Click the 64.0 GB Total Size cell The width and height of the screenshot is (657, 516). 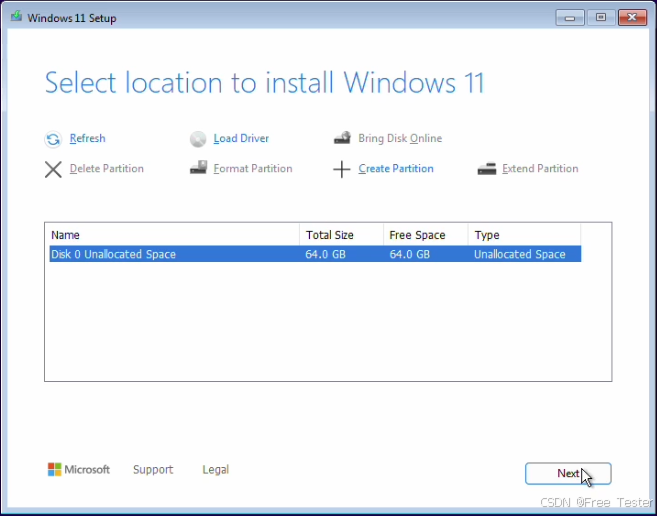(x=326, y=254)
